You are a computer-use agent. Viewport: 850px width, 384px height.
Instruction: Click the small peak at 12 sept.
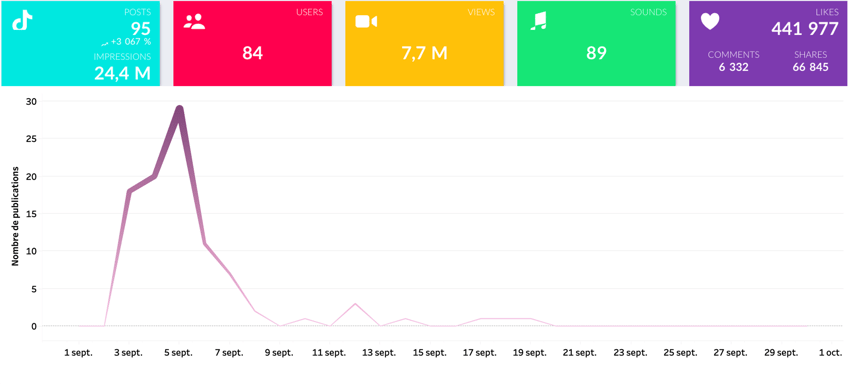click(x=355, y=304)
